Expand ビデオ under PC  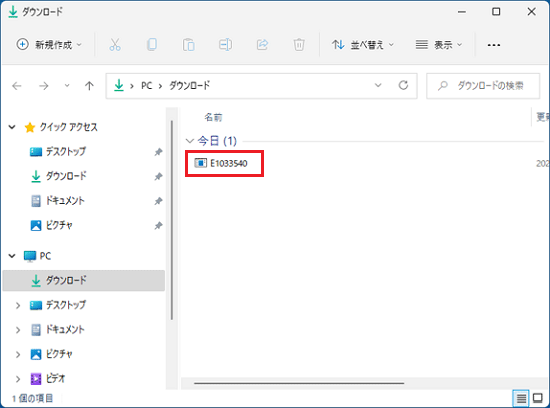pyautogui.click(x=18, y=379)
